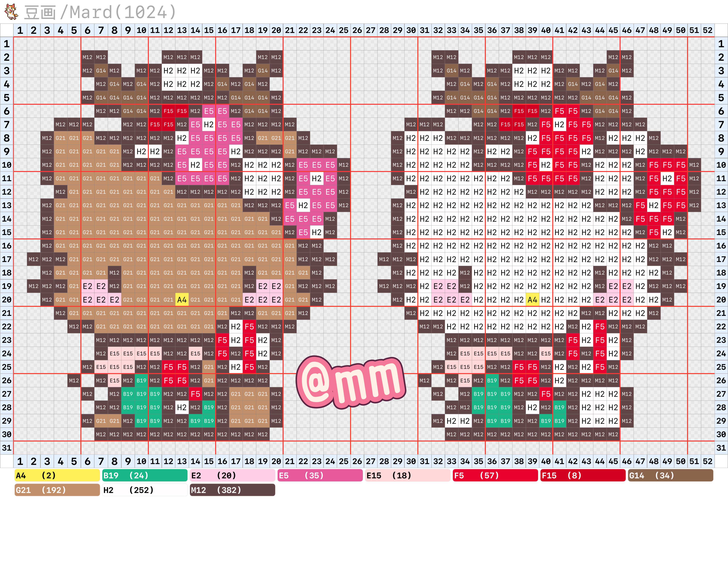Click the yellow A4 cell in the white figure

point(533,300)
